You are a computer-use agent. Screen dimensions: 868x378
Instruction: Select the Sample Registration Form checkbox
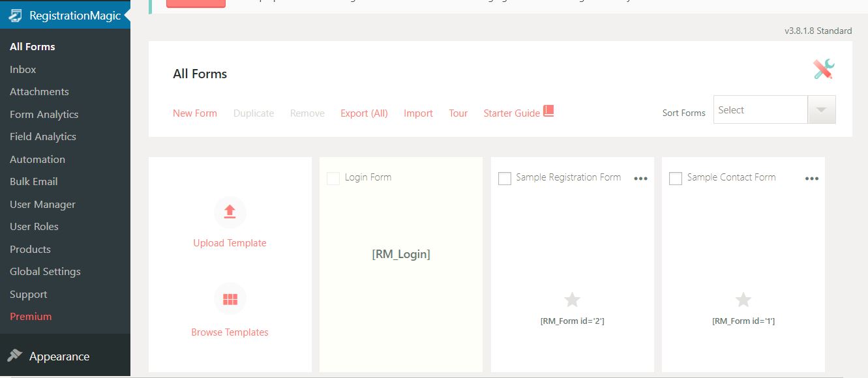504,178
